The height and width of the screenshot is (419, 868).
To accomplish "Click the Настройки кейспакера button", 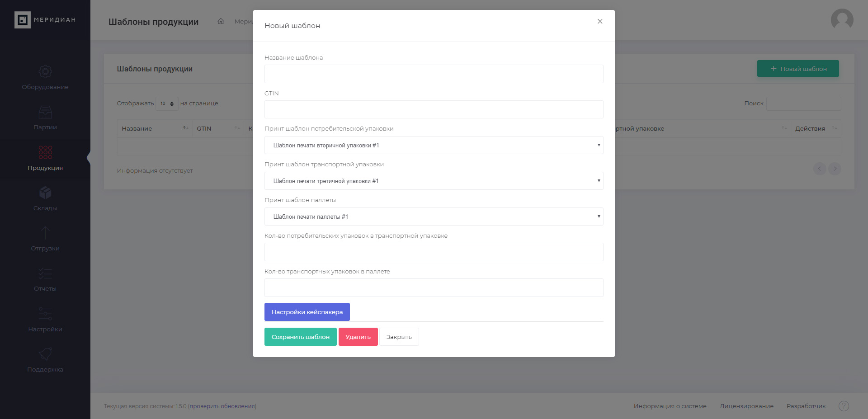I will pos(307,312).
